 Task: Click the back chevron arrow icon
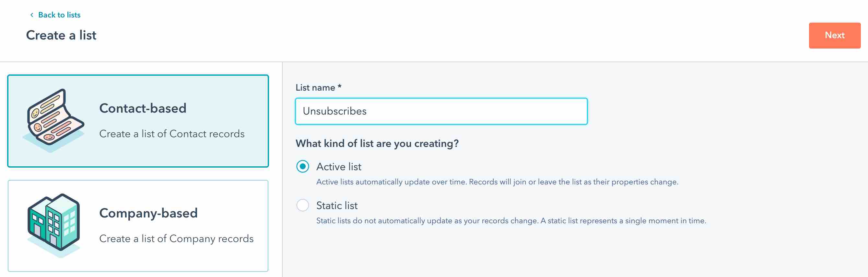[32, 15]
